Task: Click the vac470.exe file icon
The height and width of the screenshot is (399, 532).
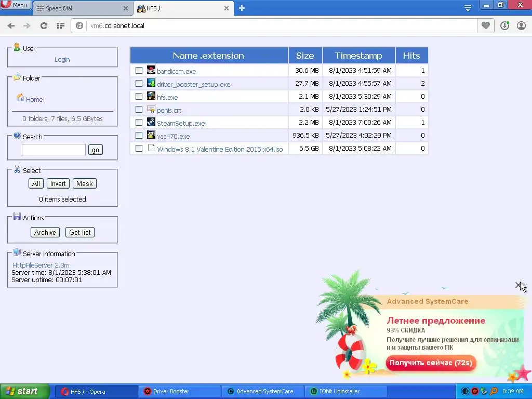Action: click(151, 135)
